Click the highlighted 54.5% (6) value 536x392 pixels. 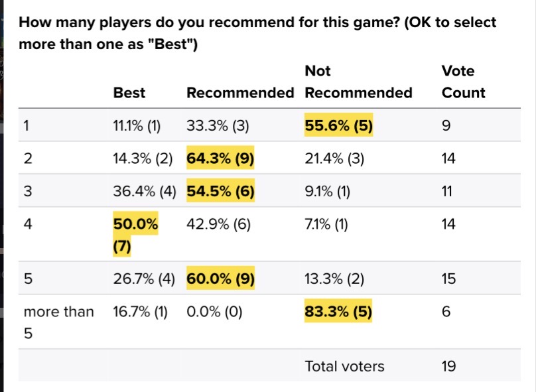point(220,191)
